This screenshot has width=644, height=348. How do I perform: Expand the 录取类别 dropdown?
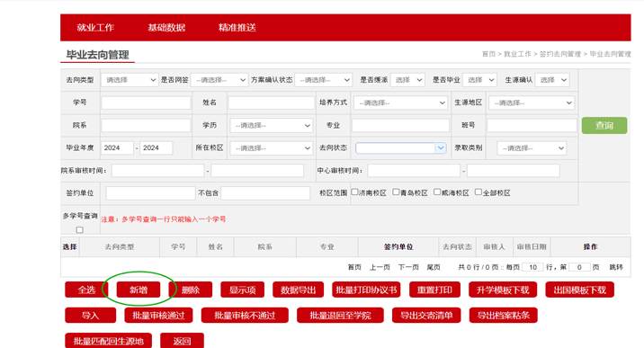pyautogui.click(x=532, y=148)
